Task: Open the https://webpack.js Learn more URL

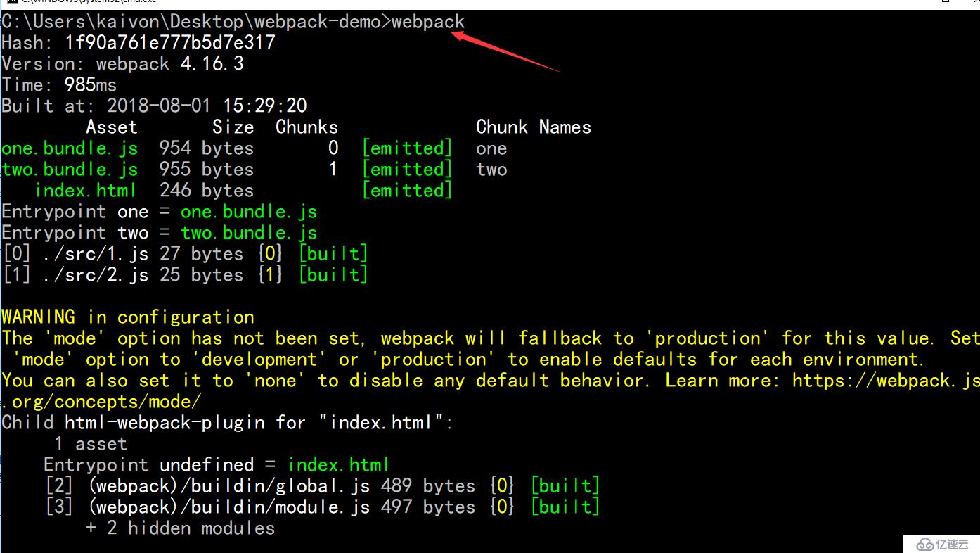Action: point(886,381)
